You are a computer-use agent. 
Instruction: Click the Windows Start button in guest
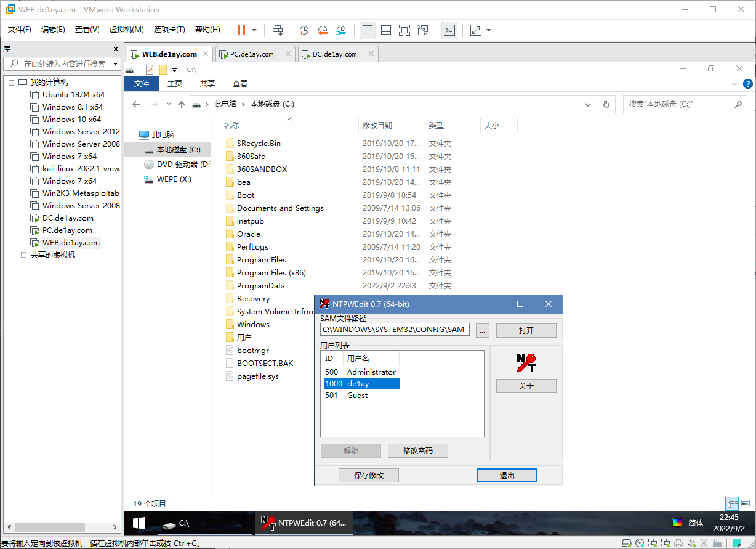139,523
